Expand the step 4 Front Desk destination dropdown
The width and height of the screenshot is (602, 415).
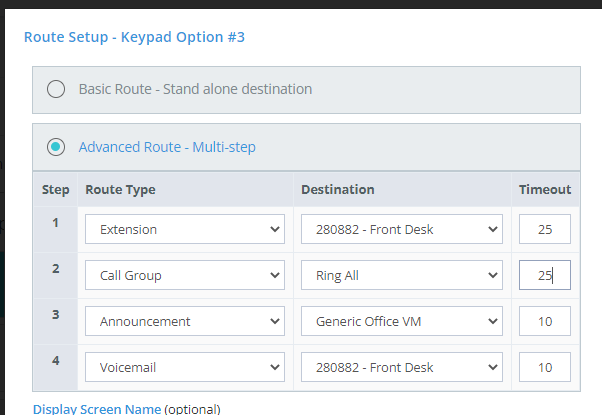click(401, 367)
